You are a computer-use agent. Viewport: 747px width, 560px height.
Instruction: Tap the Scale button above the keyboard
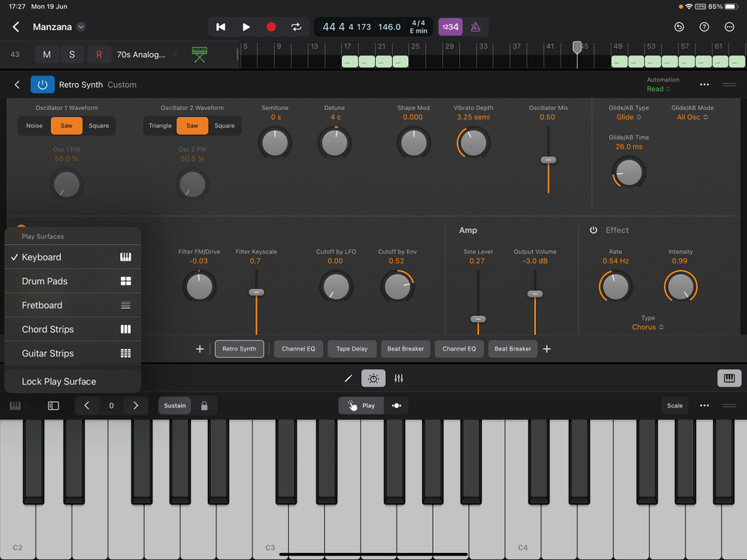point(675,405)
